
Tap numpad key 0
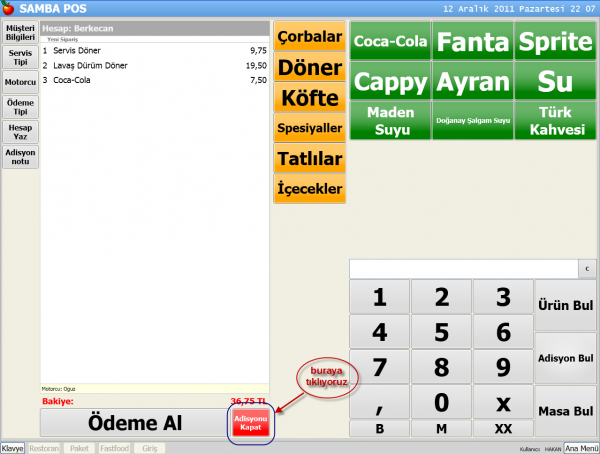[x=441, y=402]
